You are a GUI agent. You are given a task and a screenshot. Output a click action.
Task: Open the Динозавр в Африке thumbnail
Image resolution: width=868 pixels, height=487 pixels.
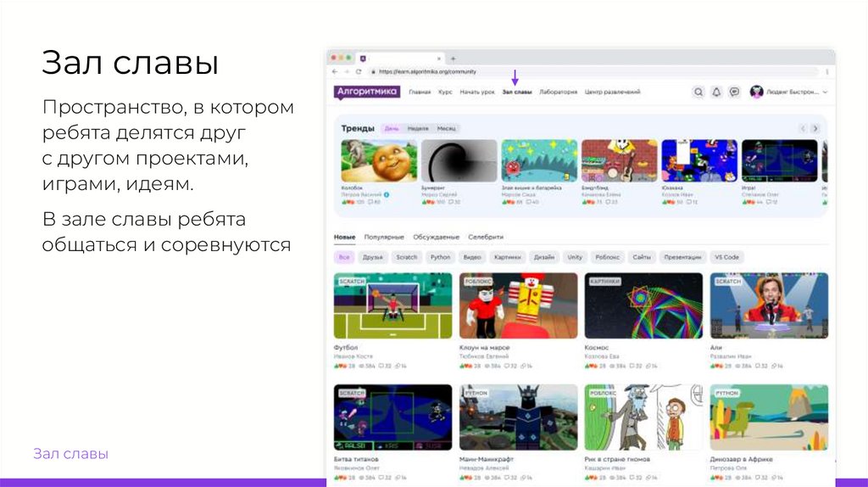(770, 417)
